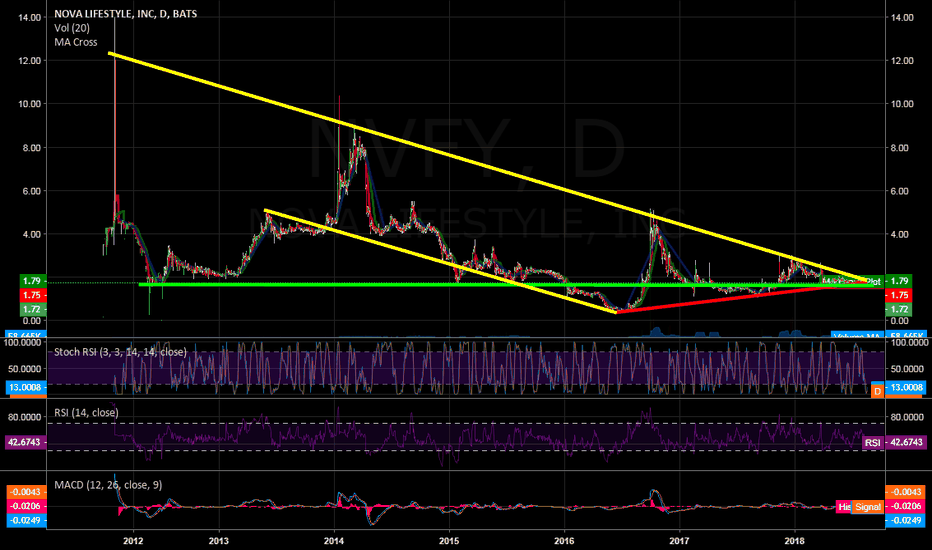Click the green 1.72 price label on right axis
The image size is (932, 550).
tap(900, 309)
